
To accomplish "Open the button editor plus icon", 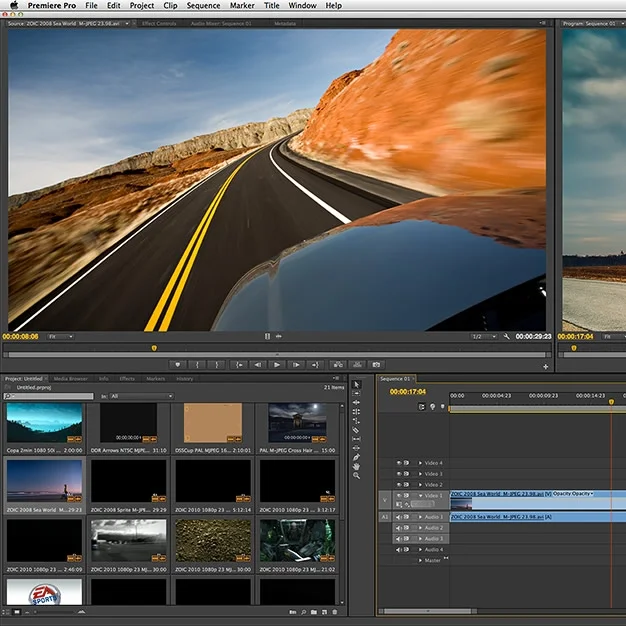I will (545, 366).
